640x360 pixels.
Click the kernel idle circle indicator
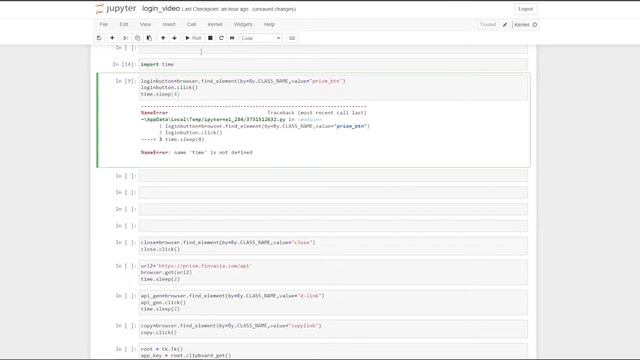pos(535,25)
